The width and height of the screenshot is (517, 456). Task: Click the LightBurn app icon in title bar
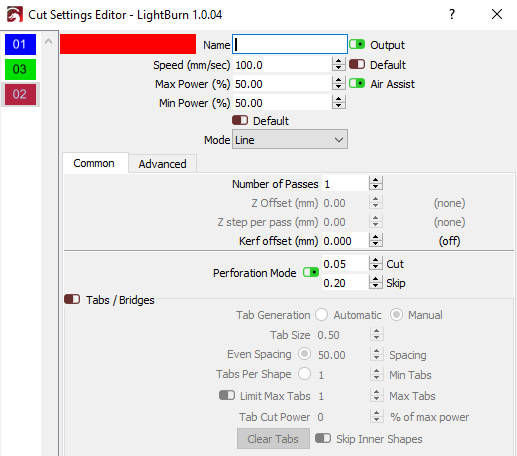click(x=15, y=14)
